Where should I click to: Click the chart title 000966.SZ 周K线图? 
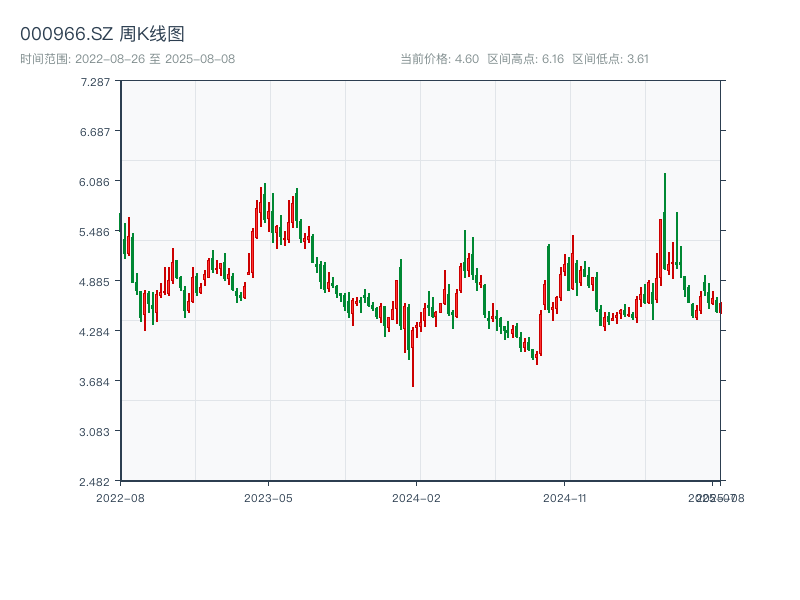102,34
